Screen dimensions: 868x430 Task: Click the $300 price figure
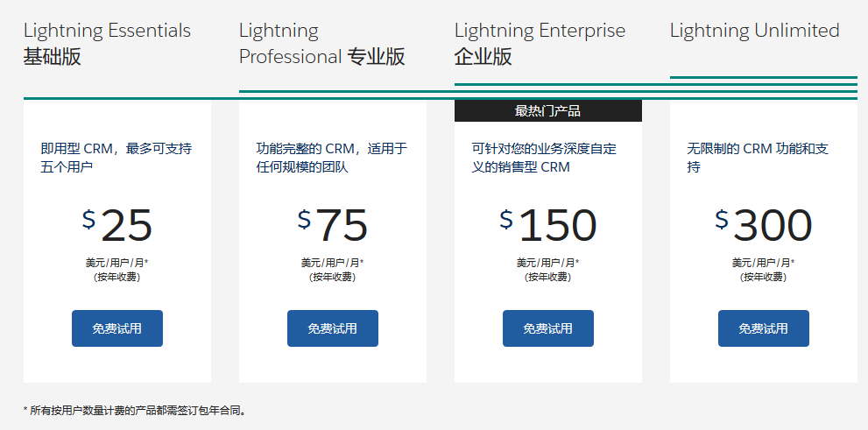(764, 225)
